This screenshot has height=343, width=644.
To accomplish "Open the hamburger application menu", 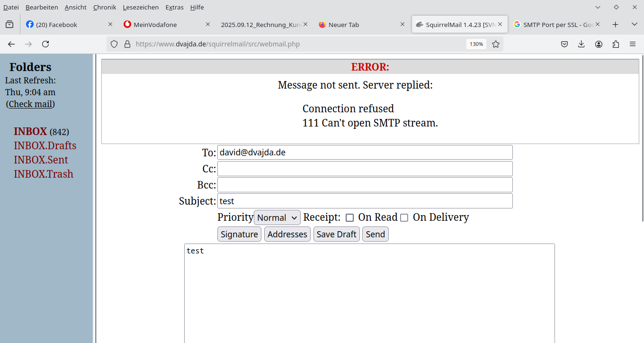I will coord(633,44).
